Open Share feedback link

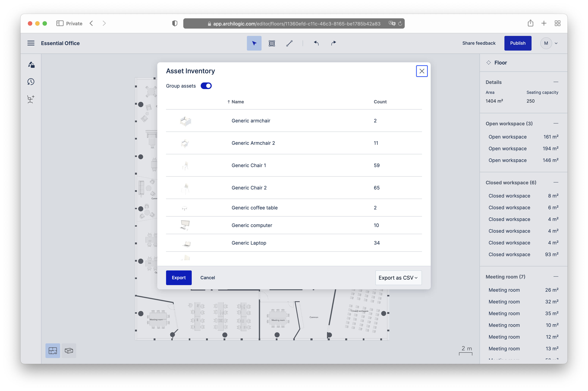[x=479, y=43]
